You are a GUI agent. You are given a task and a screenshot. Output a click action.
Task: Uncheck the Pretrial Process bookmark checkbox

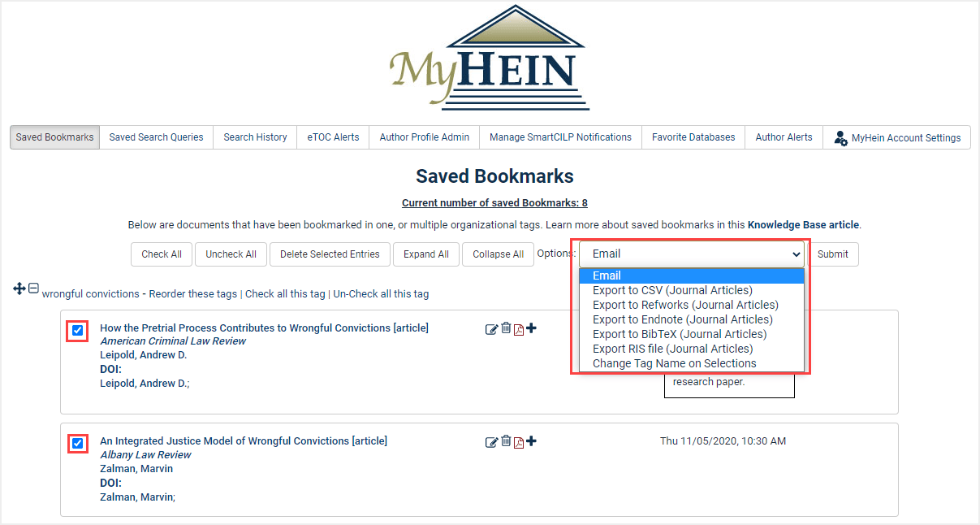(77, 331)
